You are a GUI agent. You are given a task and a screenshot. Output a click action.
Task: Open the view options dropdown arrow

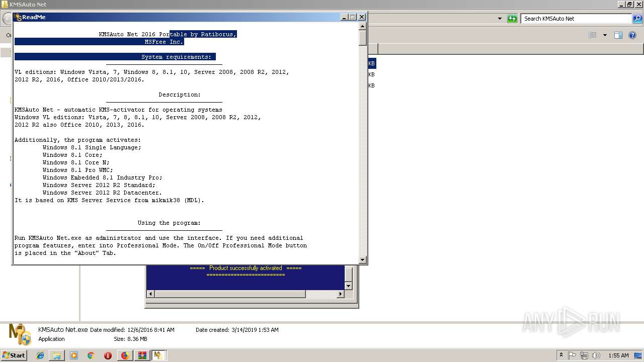click(605, 35)
